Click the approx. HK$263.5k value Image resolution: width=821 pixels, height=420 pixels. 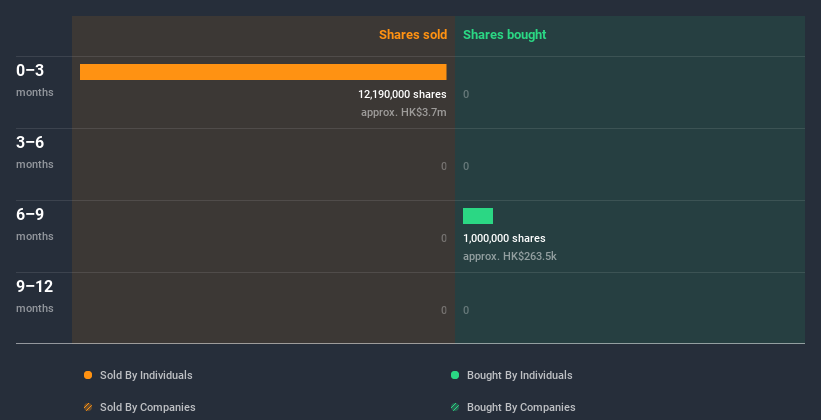pos(510,257)
